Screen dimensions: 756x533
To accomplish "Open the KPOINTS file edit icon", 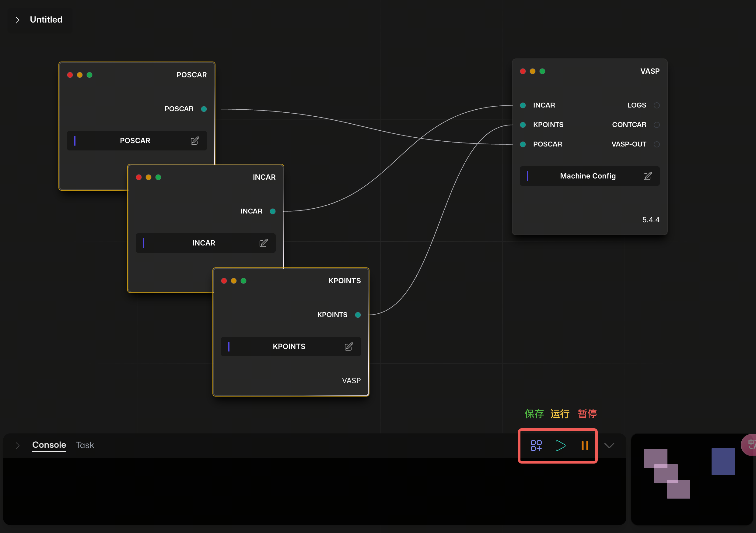I will [x=349, y=347].
